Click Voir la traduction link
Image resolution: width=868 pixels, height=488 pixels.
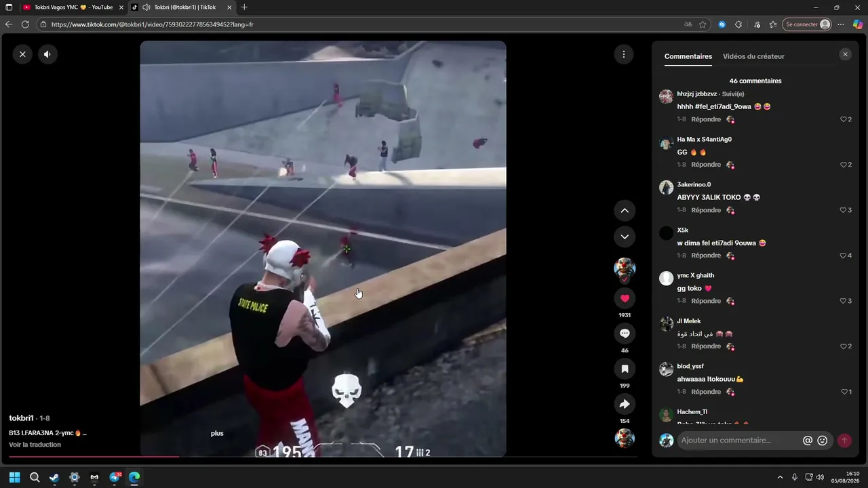(x=35, y=445)
